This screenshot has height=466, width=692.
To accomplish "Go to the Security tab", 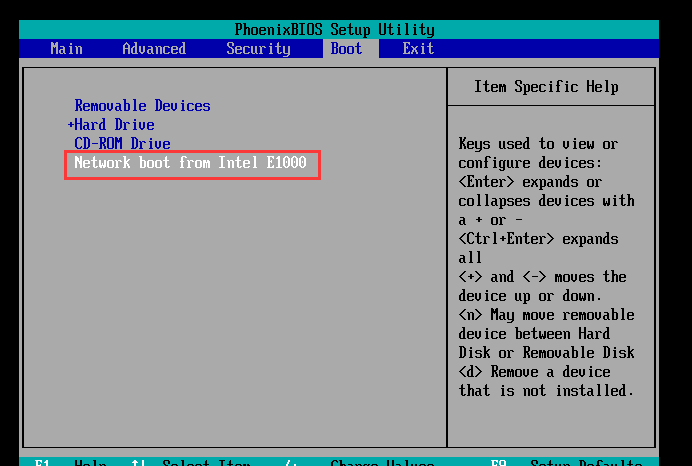I will (x=259, y=49).
